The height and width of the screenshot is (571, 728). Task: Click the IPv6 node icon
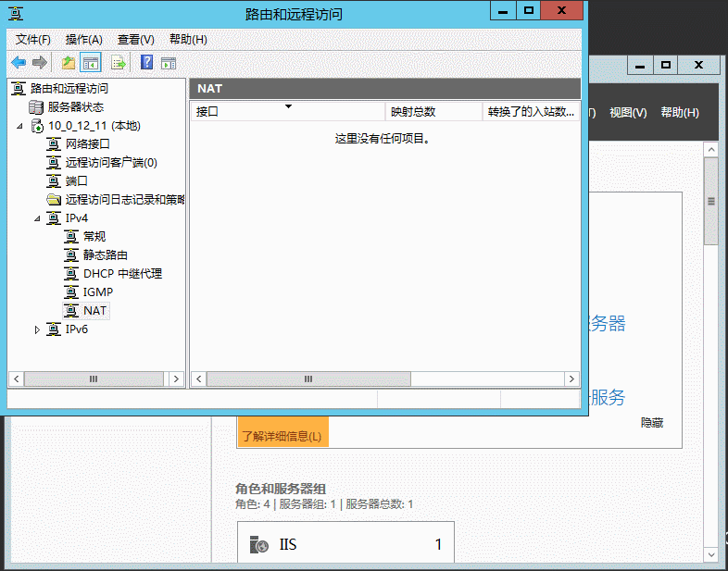54,329
